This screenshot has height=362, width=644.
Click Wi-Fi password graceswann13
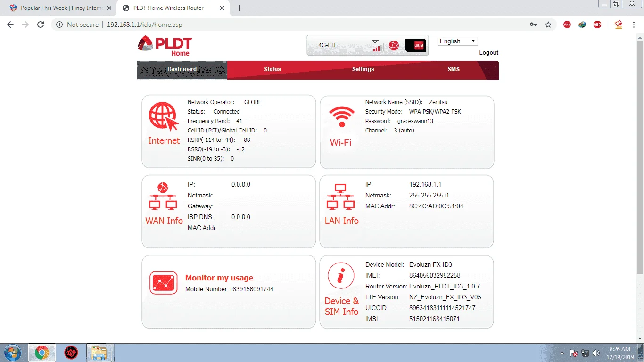pyautogui.click(x=415, y=121)
